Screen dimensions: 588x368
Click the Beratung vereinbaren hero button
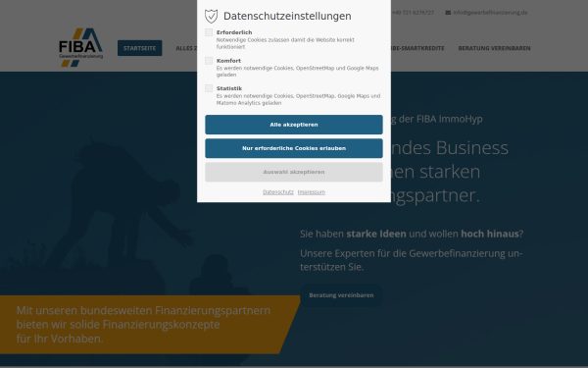(341, 295)
